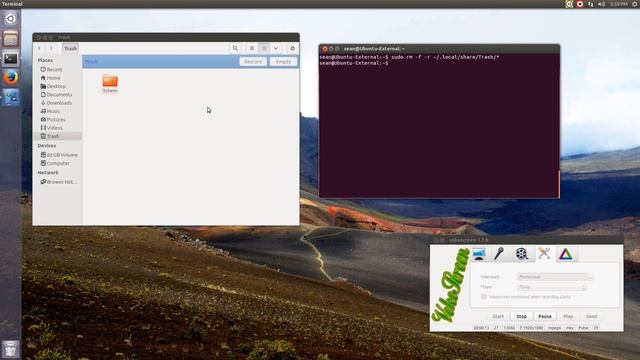
Task: Open the colorful triangle about tab
Action: (x=566, y=254)
